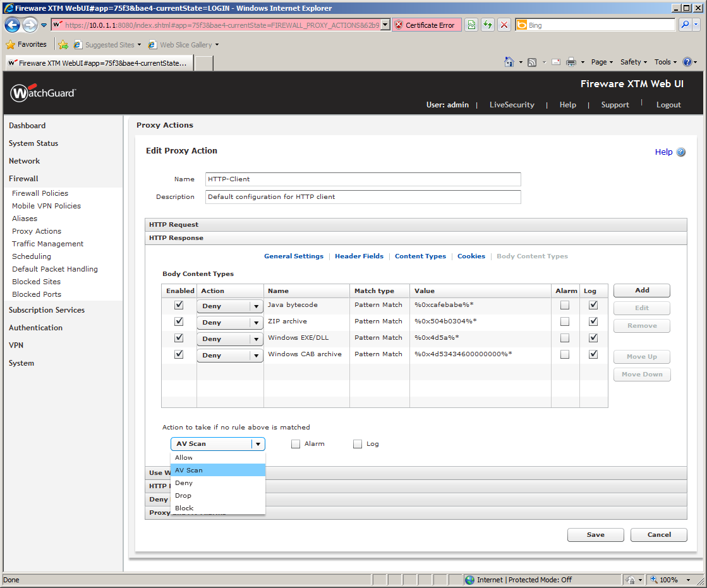Open the Support link in header

point(615,105)
